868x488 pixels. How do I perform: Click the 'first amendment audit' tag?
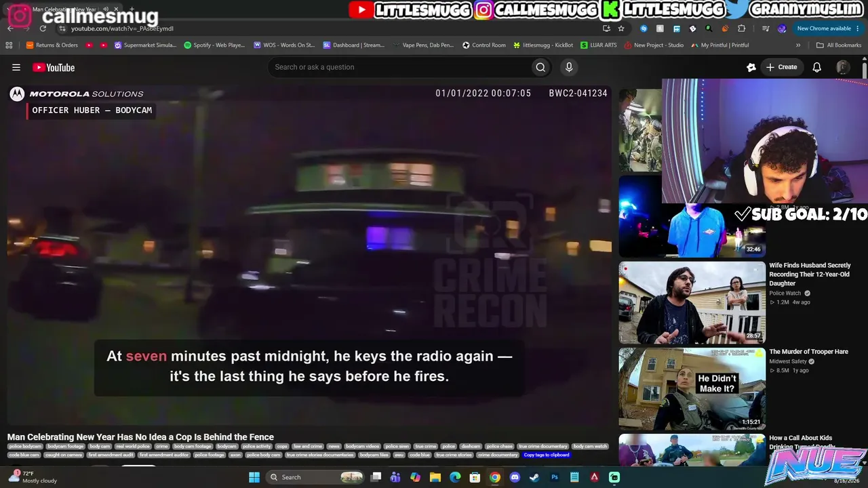(111, 455)
